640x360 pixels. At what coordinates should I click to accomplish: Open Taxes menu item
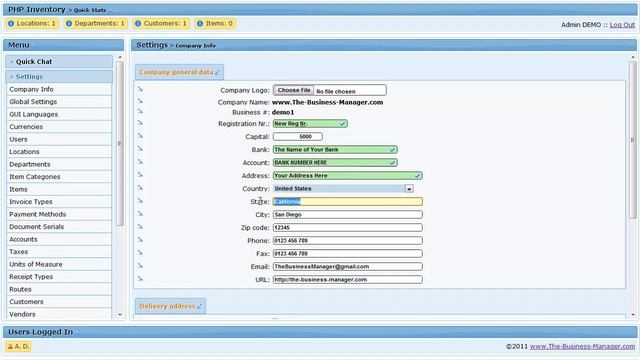click(x=59, y=252)
